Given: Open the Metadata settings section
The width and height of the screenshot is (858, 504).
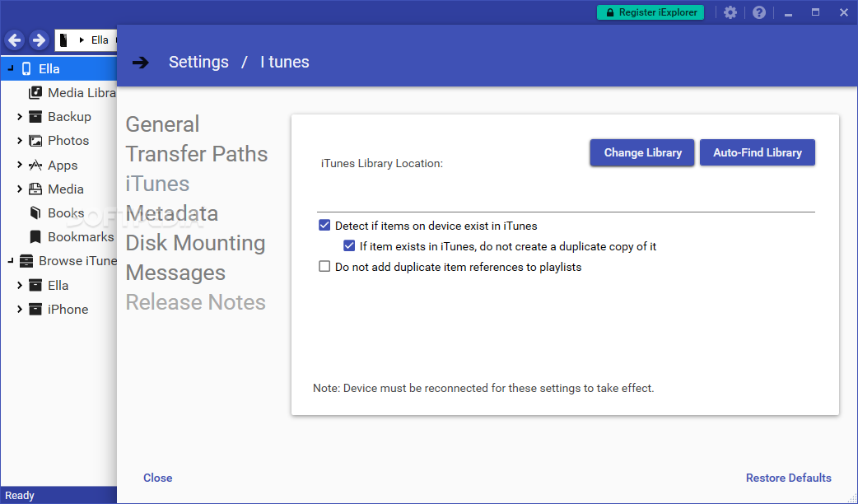Looking at the screenshot, I should click(x=172, y=213).
